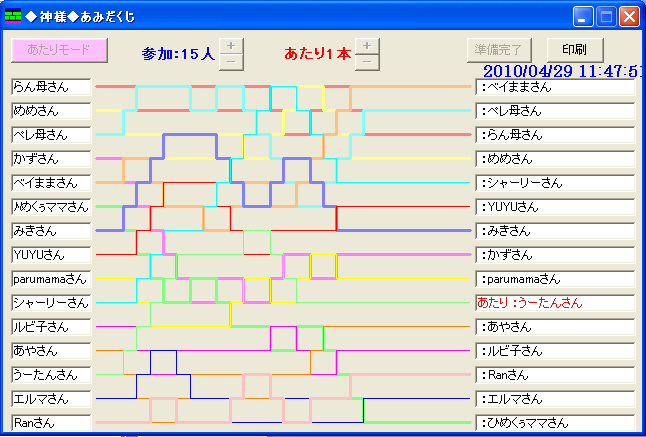Viewport: 646px width, 437px height.
Task: Select the left name field シャーリーさん
Action: (x=51, y=303)
